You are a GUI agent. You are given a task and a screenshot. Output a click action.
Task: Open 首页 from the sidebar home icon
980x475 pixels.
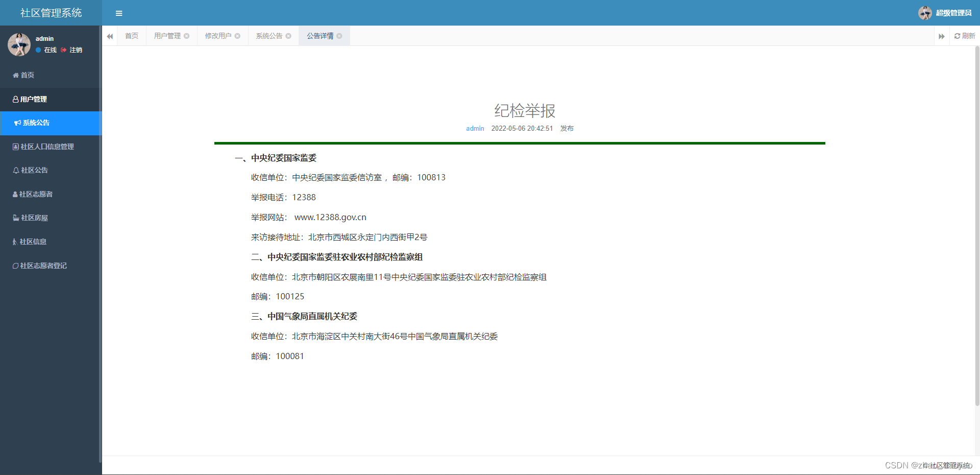[x=28, y=75]
